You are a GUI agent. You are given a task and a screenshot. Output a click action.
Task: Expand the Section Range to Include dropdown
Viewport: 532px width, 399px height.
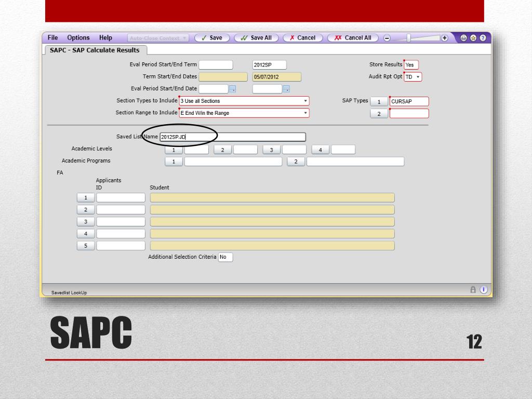(305, 113)
